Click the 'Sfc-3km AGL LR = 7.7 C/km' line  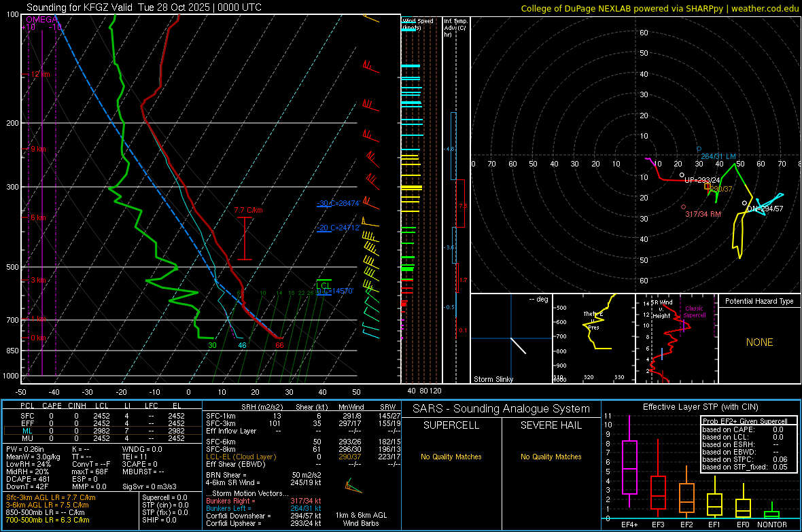pos(51,497)
